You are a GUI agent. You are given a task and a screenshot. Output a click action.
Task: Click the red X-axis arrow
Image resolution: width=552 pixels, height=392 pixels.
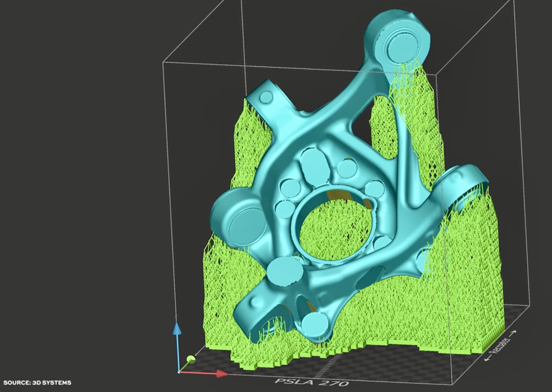221,373
